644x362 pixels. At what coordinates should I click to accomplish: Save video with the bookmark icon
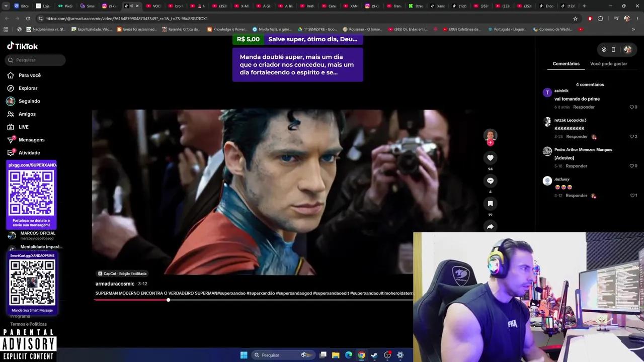point(490,204)
